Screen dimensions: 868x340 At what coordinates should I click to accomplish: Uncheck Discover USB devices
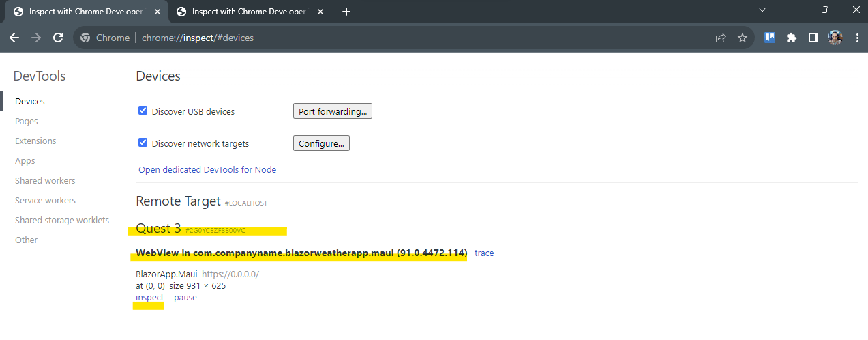pyautogui.click(x=143, y=111)
